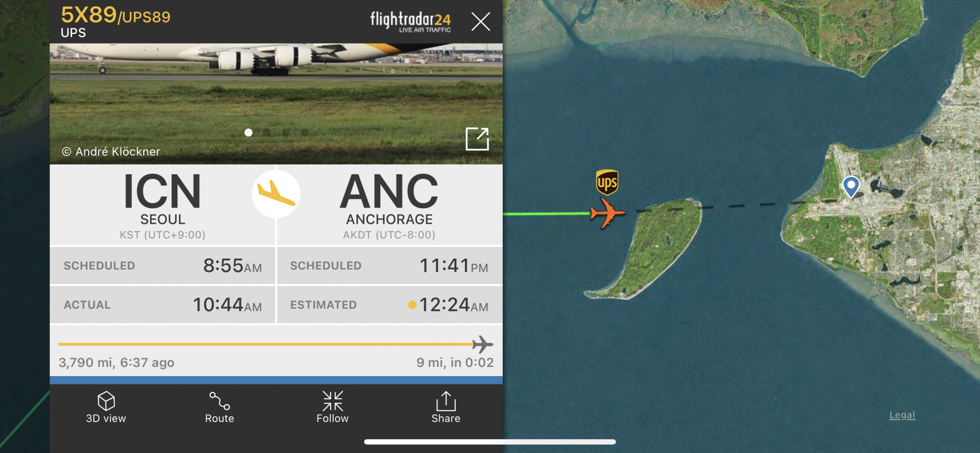Go to fourth photo pagination dot

click(305, 133)
